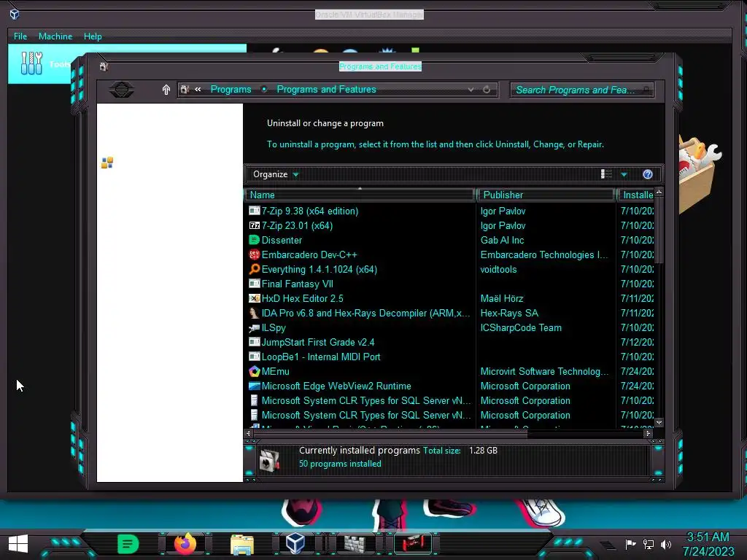Click '50 programs installed' status text
The height and width of the screenshot is (560, 747).
click(x=340, y=464)
